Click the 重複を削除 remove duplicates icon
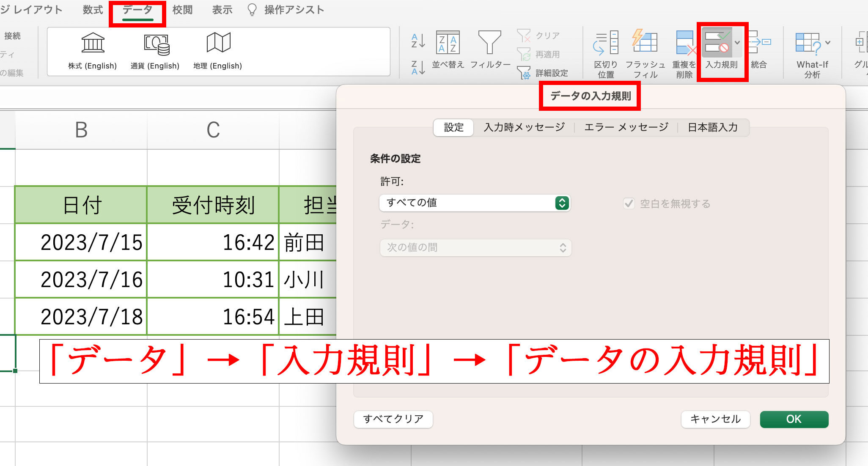Screen dimensions: 868x466 pyautogui.click(x=684, y=43)
